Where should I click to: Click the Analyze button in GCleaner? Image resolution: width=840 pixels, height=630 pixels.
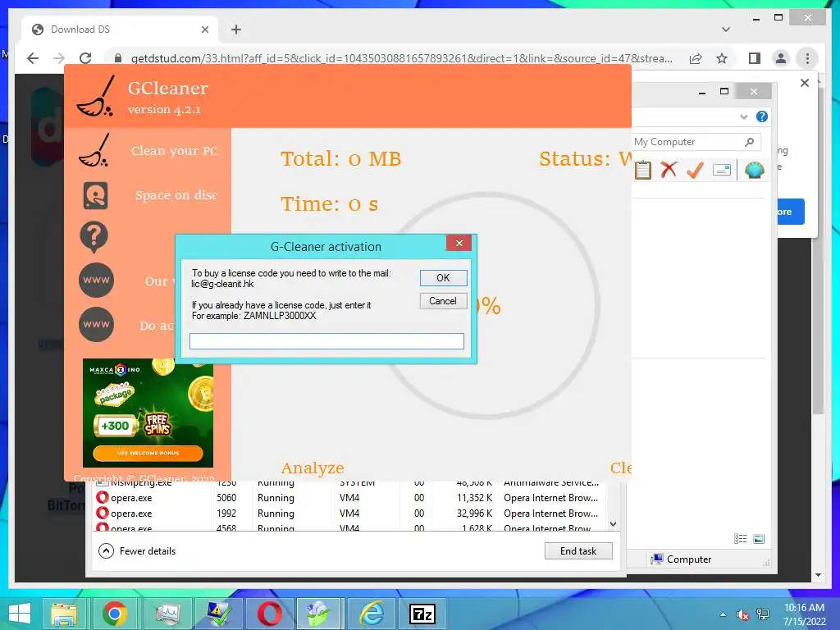313,468
